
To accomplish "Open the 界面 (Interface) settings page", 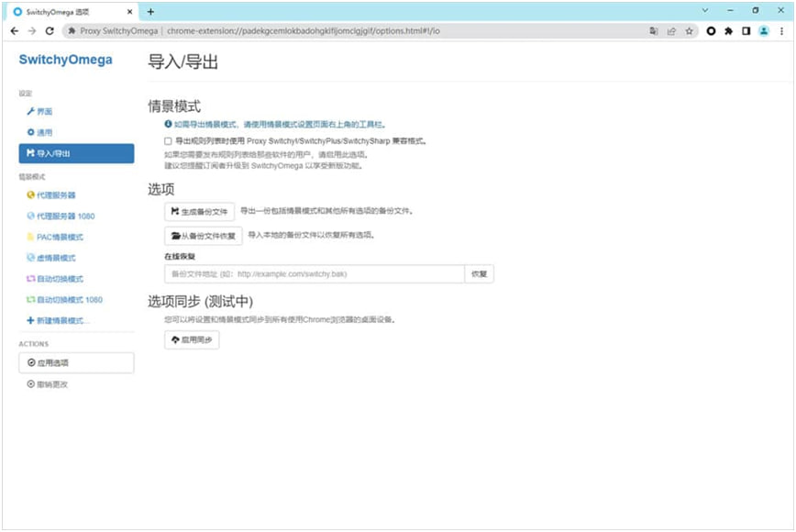I will (x=43, y=111).
